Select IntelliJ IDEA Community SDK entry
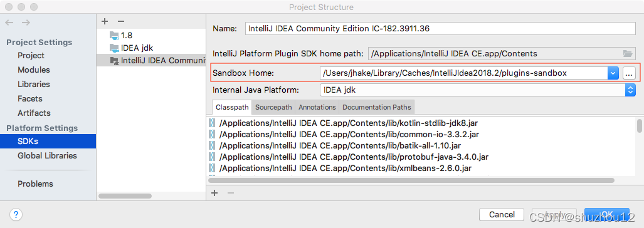 (151, 61)
